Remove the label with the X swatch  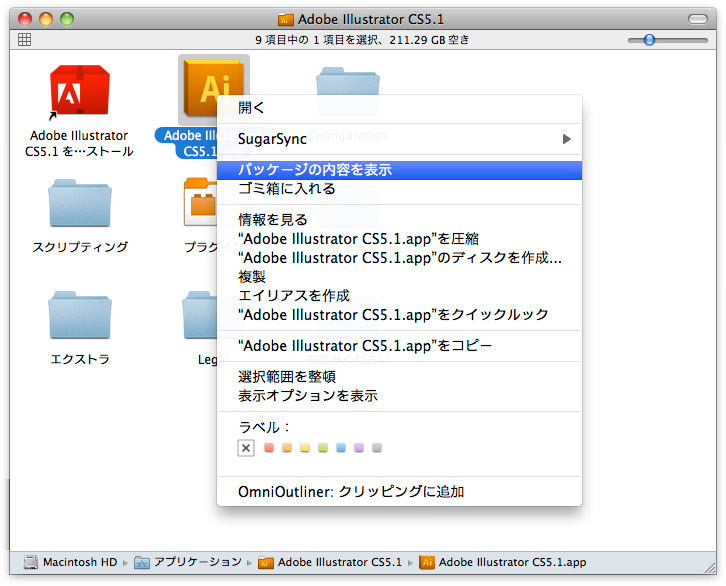[246, 448]
